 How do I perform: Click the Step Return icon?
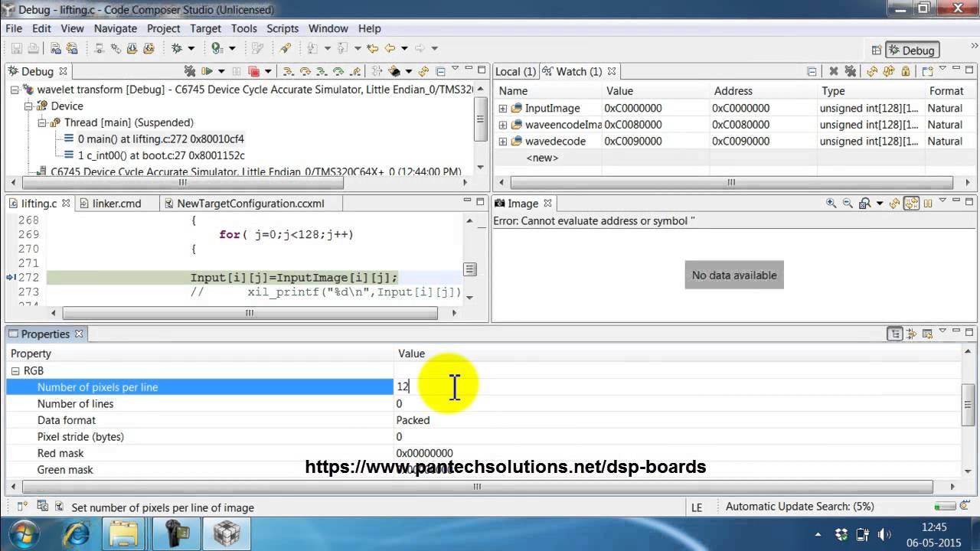coord(355,71)
